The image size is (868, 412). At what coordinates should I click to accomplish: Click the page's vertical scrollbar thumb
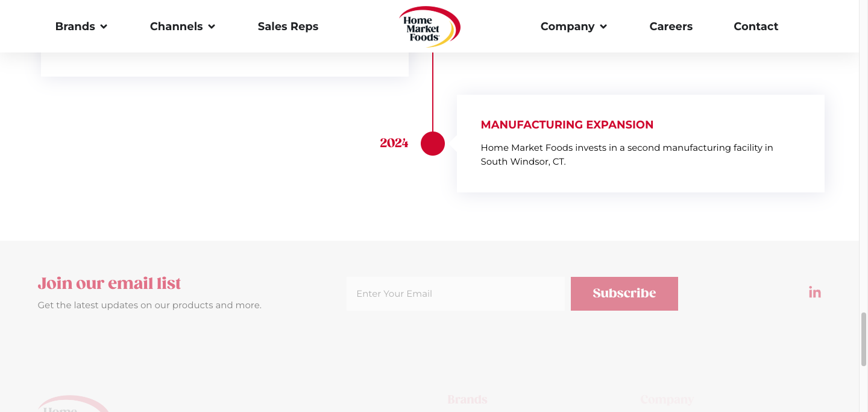(863, 339)
